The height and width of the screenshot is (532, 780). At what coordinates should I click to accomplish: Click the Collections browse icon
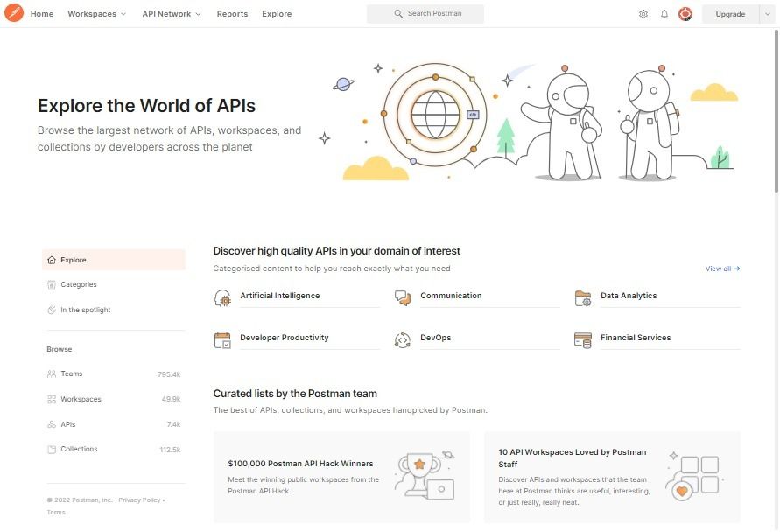coord(52,450)
